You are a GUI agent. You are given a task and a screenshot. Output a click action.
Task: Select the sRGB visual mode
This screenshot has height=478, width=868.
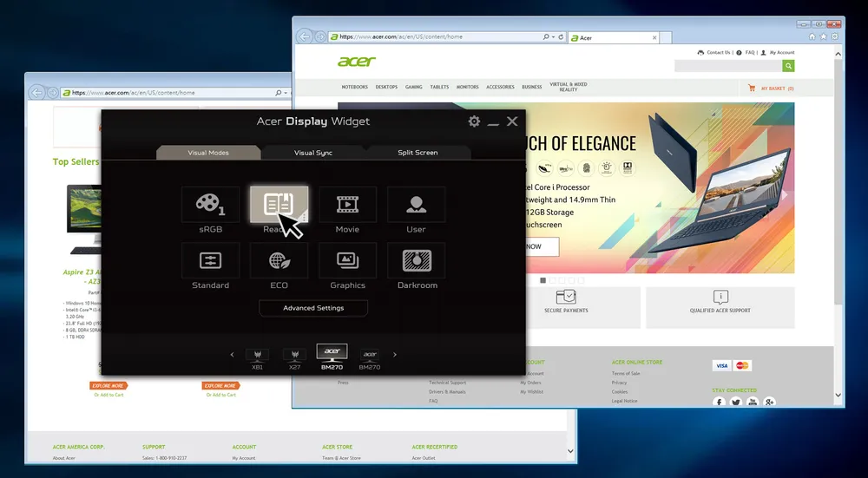tap(210, 205)
